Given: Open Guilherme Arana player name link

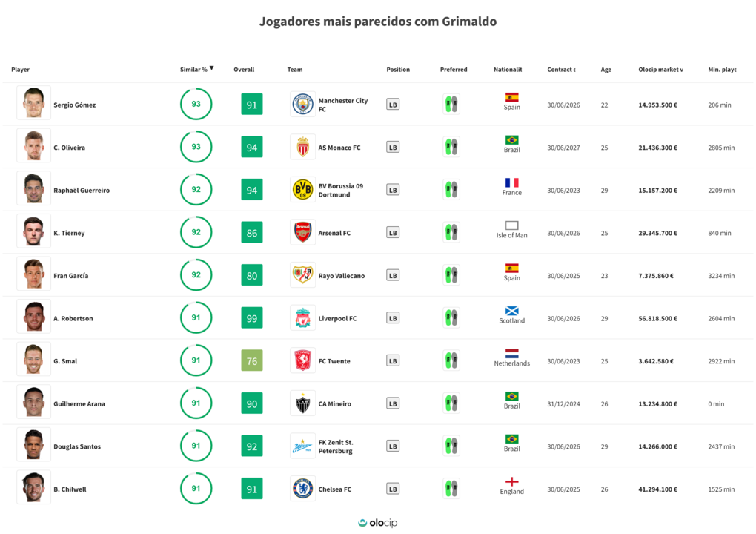Looking at the screenshot, I should [78, 404].
